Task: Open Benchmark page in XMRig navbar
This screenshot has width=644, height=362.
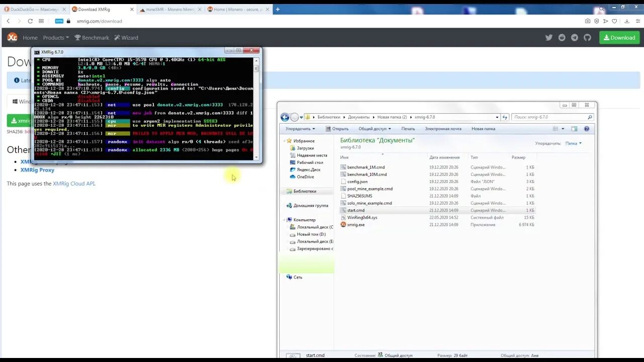Action: [92, 38]
